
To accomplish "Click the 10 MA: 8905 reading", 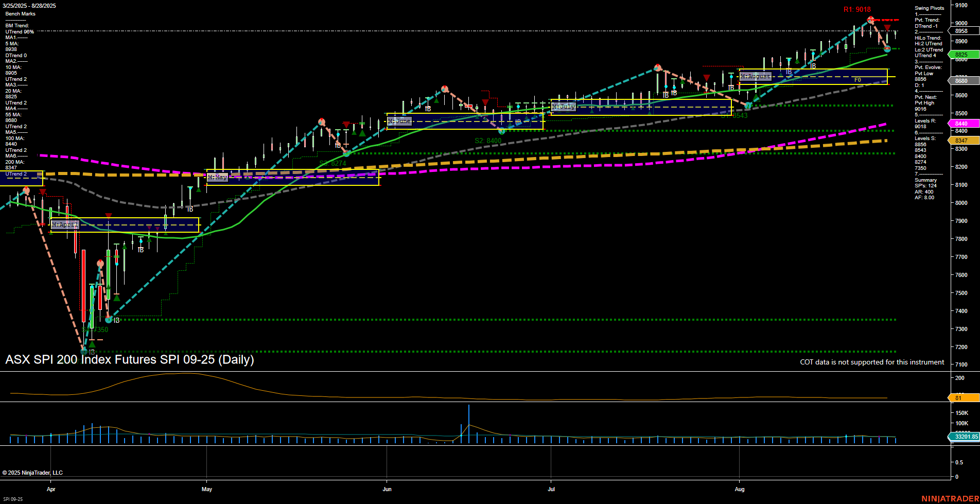I will [x=13, y=71].
